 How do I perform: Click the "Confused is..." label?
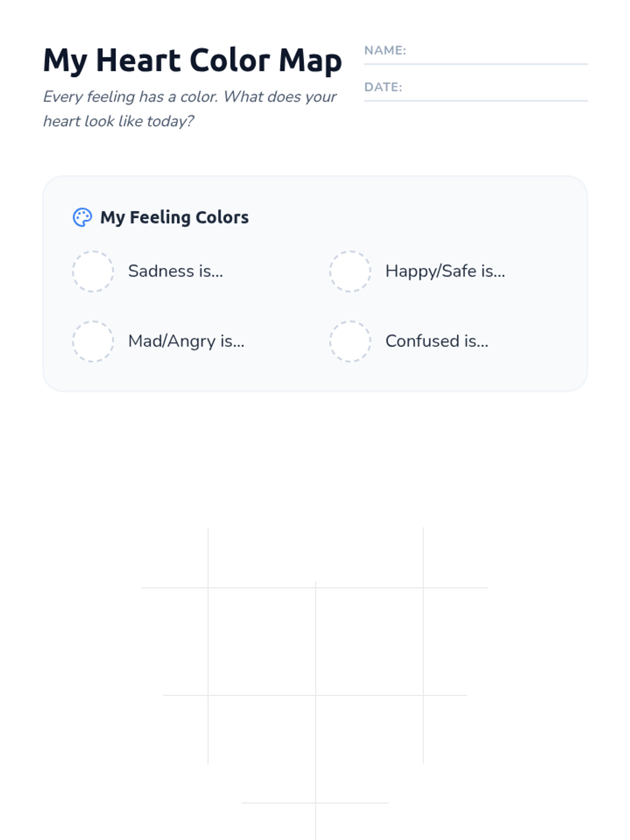point(437,341)
